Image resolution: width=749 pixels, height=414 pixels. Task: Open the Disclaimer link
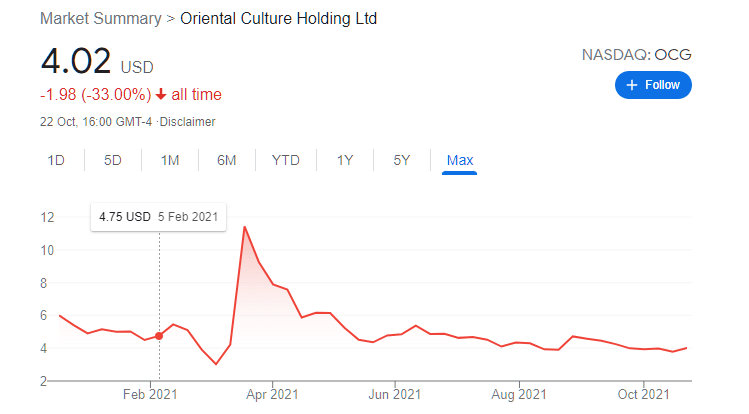point(187,122)
